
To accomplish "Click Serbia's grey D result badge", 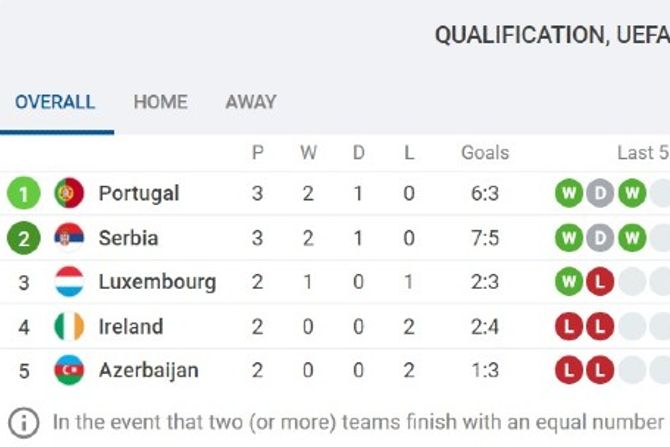I will [x=600, y=238].
